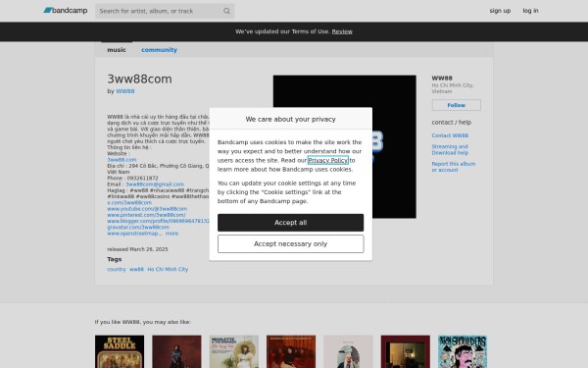
Task: Open the sixth recommended album with maroon border
Action: (406, 351)
